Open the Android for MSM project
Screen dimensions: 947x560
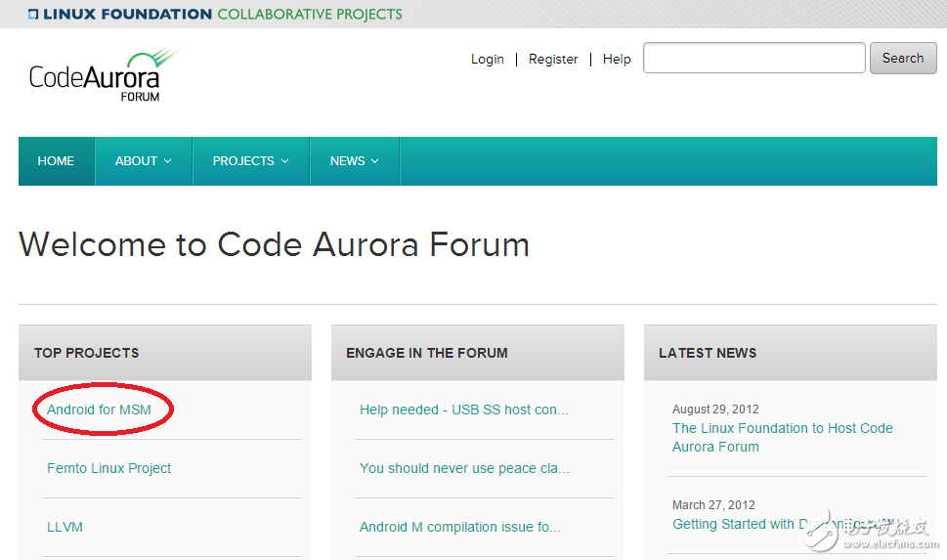coord(99,409)
